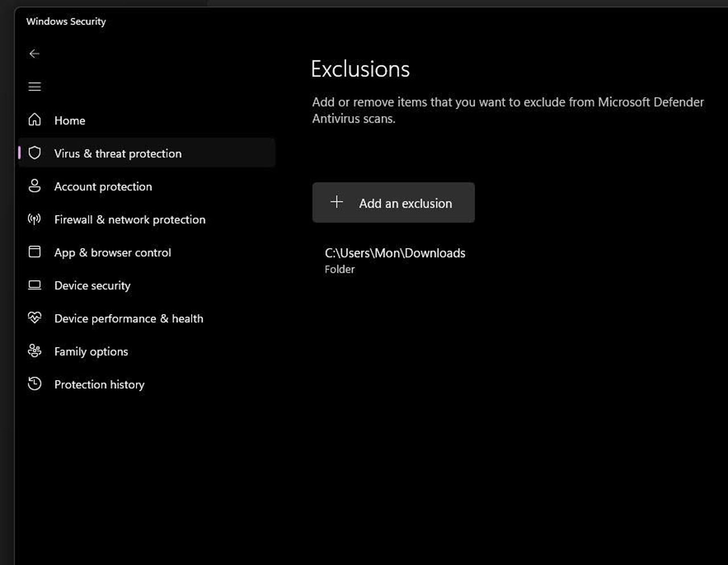The height and width of the screenshot is (565, 728).
Task: Click the Windows Security title text
Action: click(66, 21)
